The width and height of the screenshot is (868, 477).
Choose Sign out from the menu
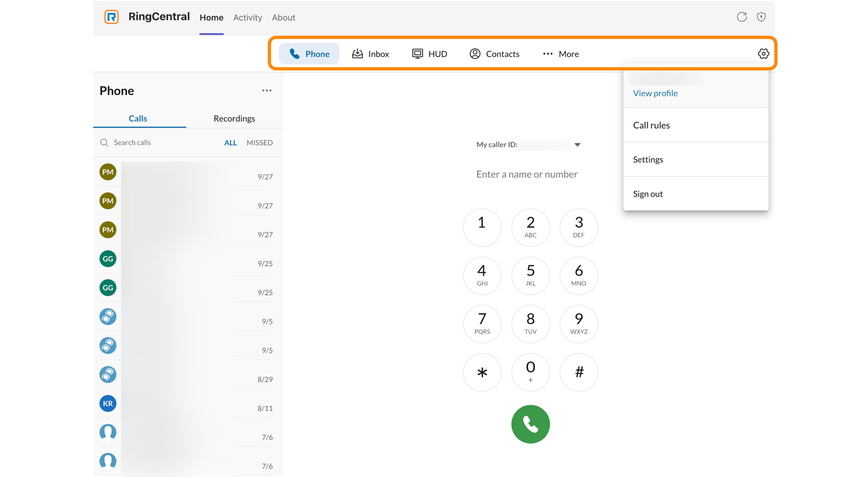[696, 194]
